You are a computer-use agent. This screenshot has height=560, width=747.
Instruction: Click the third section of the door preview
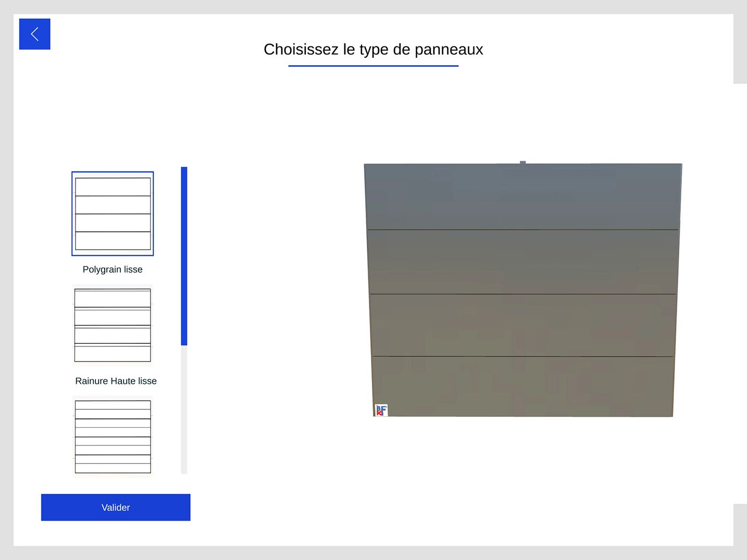pyautogui.click(x=522, y=326)
